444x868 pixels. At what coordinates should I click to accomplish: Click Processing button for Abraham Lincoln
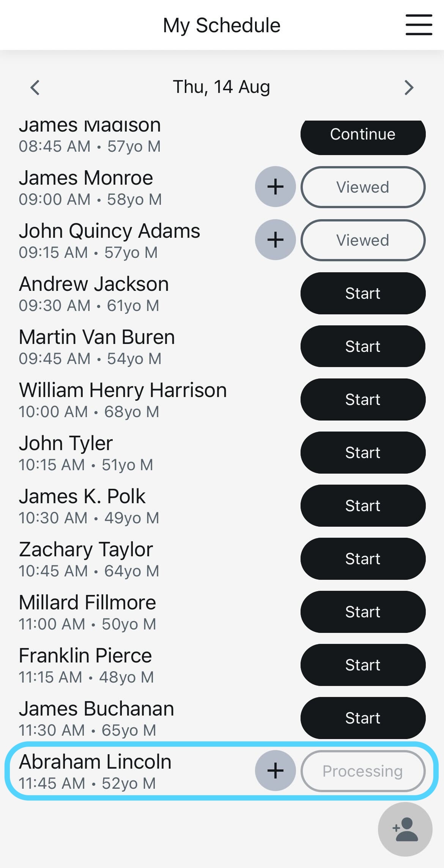[363, 771]
